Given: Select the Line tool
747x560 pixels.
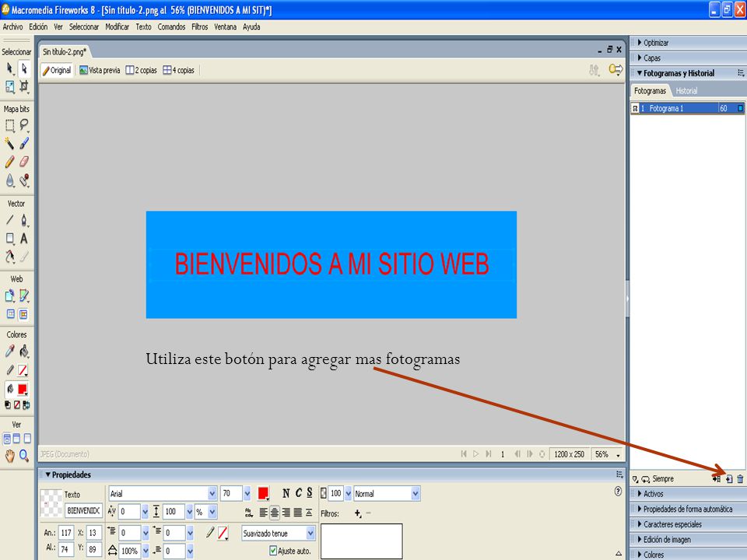Looking at the screenshot, I should click(9, 220).
